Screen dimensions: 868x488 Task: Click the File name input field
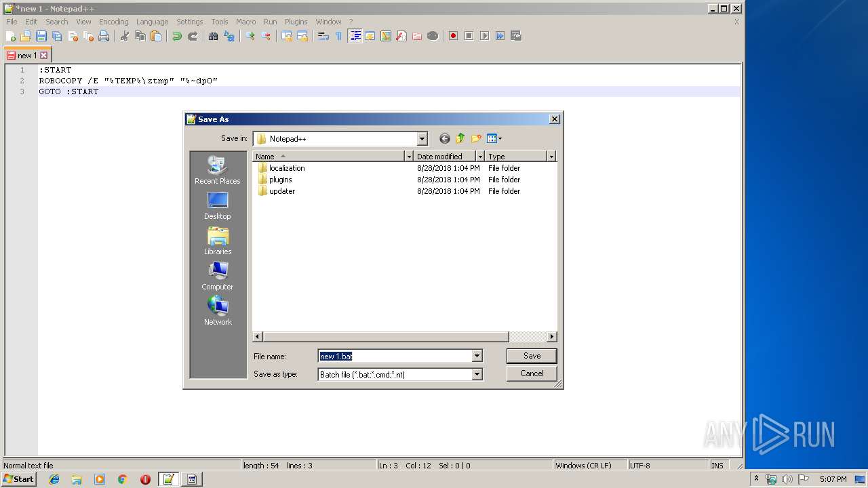[395, 356]
